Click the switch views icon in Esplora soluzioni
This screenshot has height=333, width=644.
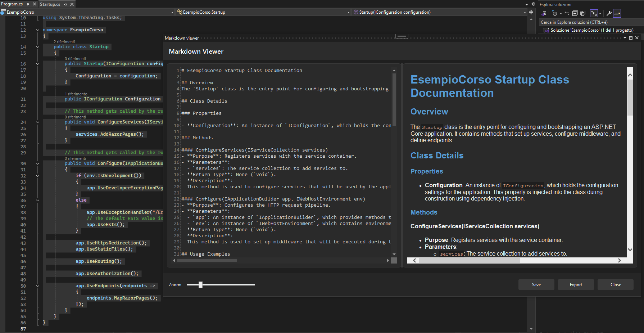(544, 13)
